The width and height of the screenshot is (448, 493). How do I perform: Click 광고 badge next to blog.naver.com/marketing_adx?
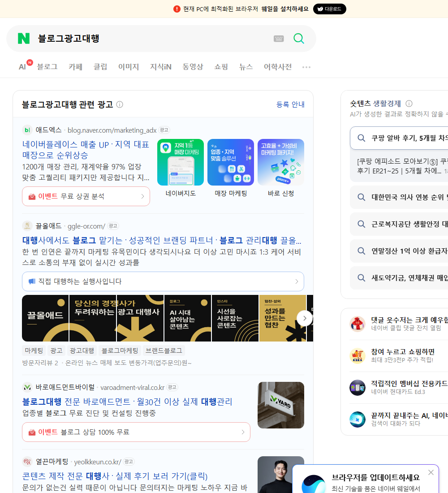tap(164, 130)
